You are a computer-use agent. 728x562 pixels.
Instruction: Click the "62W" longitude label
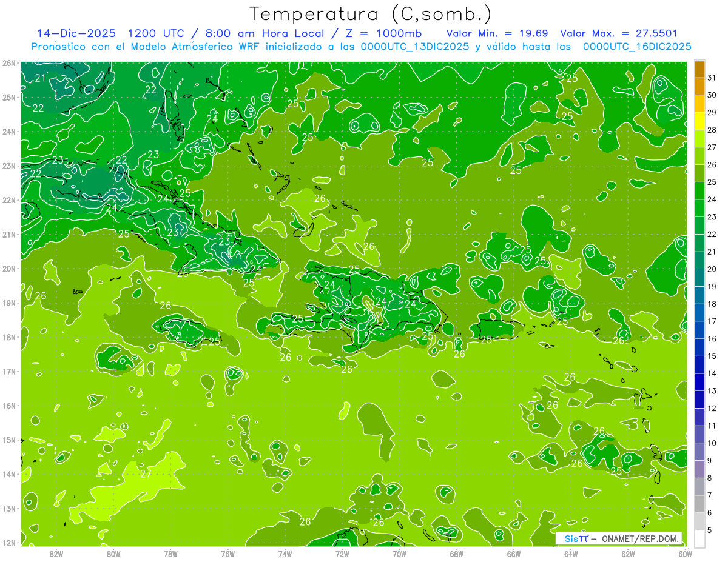(629, 553)
